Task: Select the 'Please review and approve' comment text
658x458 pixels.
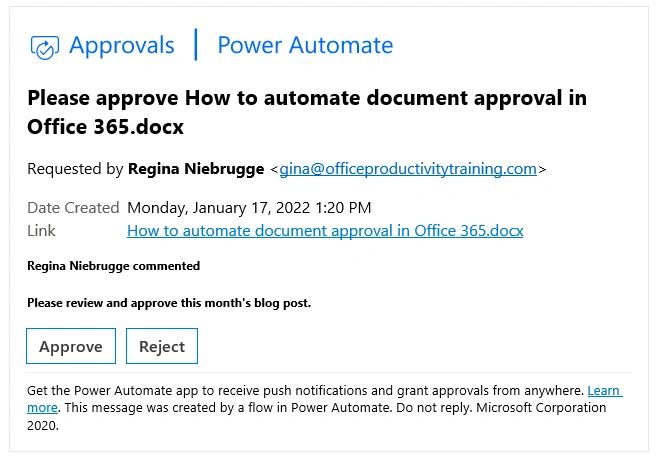Action: coord(169,303)
